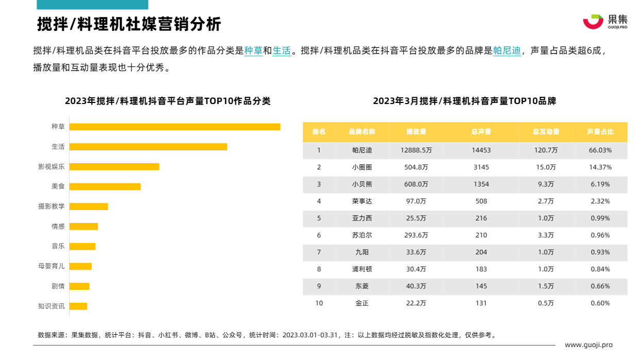The height and width of the screenshot is (362, 644).
Task: Click the www.guoji.pro footer link
Action: coord(589,345)
